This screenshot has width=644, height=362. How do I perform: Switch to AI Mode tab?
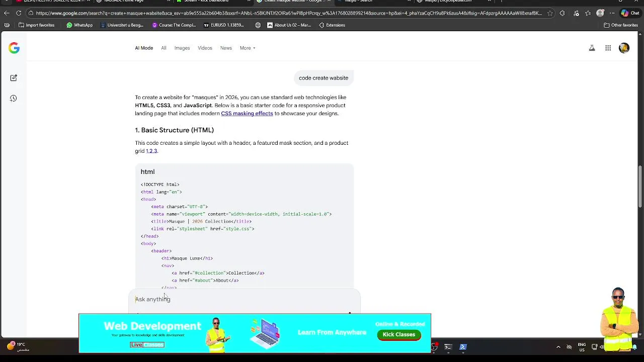point(144,48)
